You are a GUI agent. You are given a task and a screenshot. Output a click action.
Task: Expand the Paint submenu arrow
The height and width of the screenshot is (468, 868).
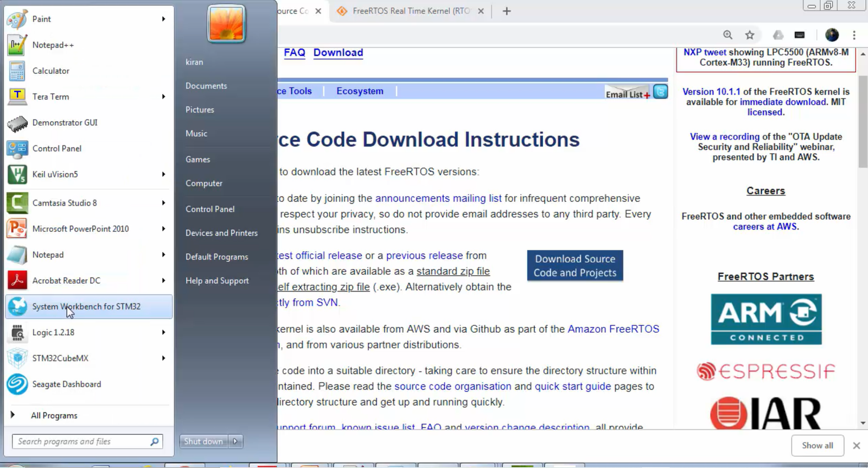pyautogui.click(x=163, y=19)
